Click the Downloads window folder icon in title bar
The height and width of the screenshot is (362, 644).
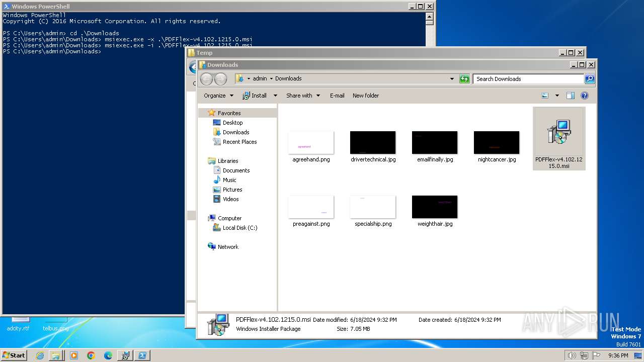tap(202, 65)
